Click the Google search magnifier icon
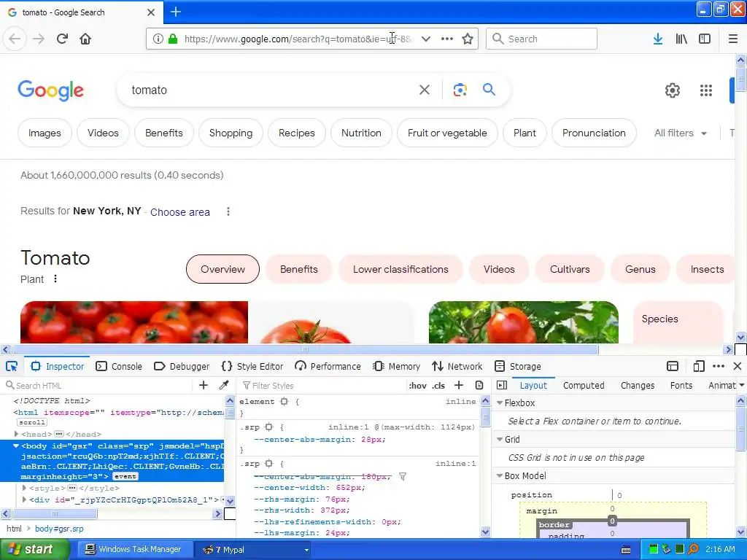The image size is (747, 560). (489, 89)
